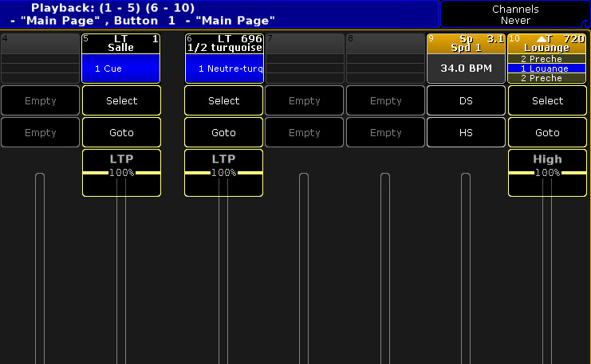Click the empty executor 4 header
The height and width of the screenshot is (364, 591).
click(40, 43)
